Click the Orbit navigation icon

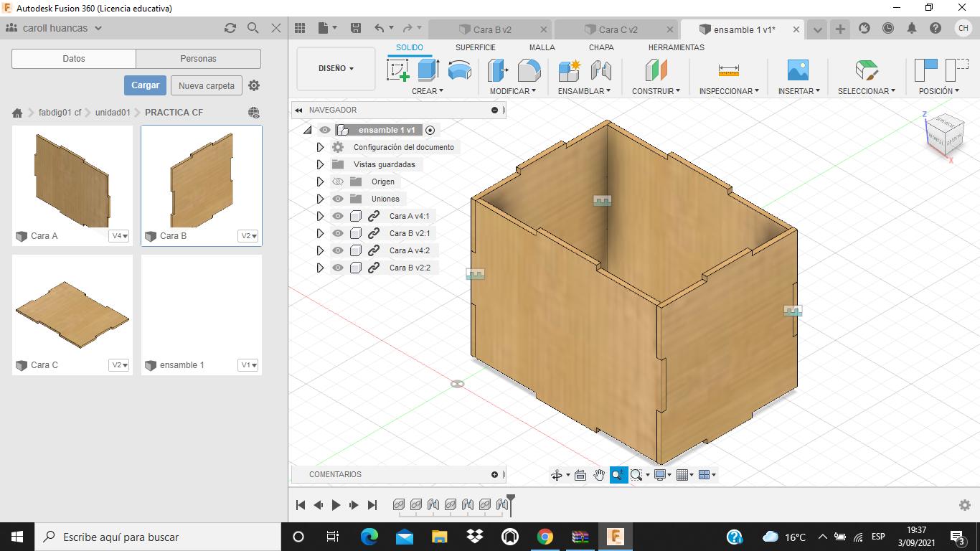pyautogui.click(x=556, y=475)
